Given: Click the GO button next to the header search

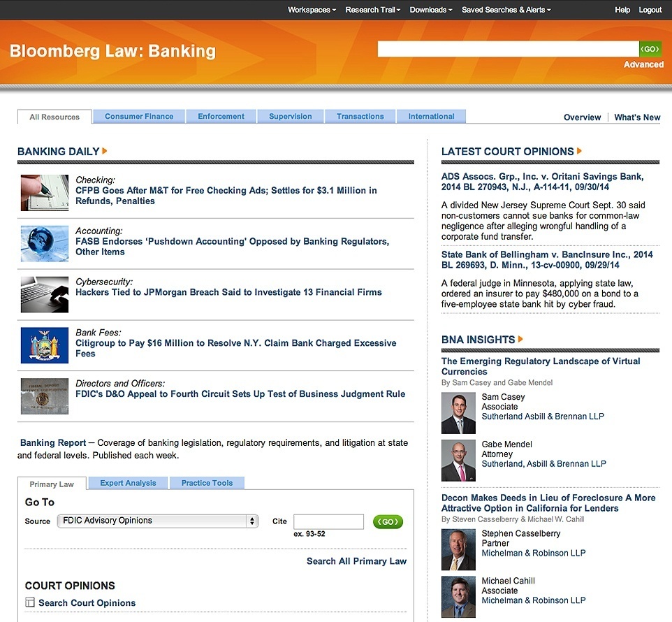Looking at the screenshot, I should (650, 49).
